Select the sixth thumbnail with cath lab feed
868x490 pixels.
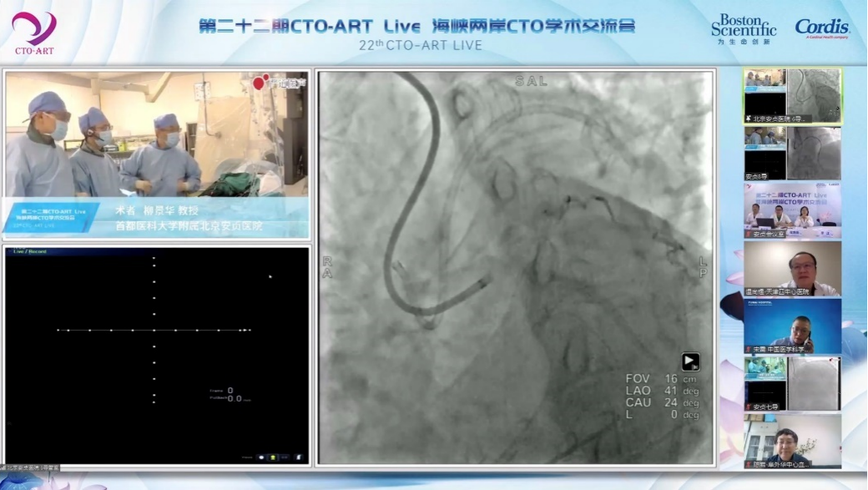click(792, 383)
